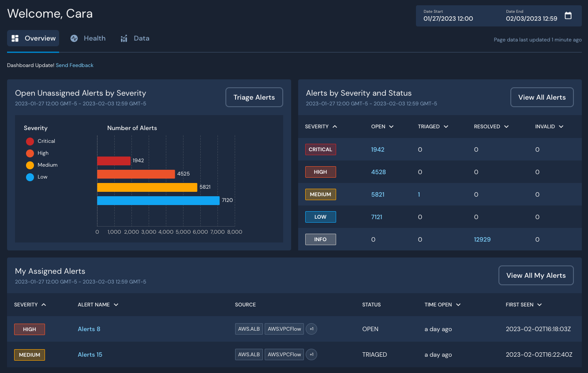Click the Triage Alerts button

tap(254, 97)
